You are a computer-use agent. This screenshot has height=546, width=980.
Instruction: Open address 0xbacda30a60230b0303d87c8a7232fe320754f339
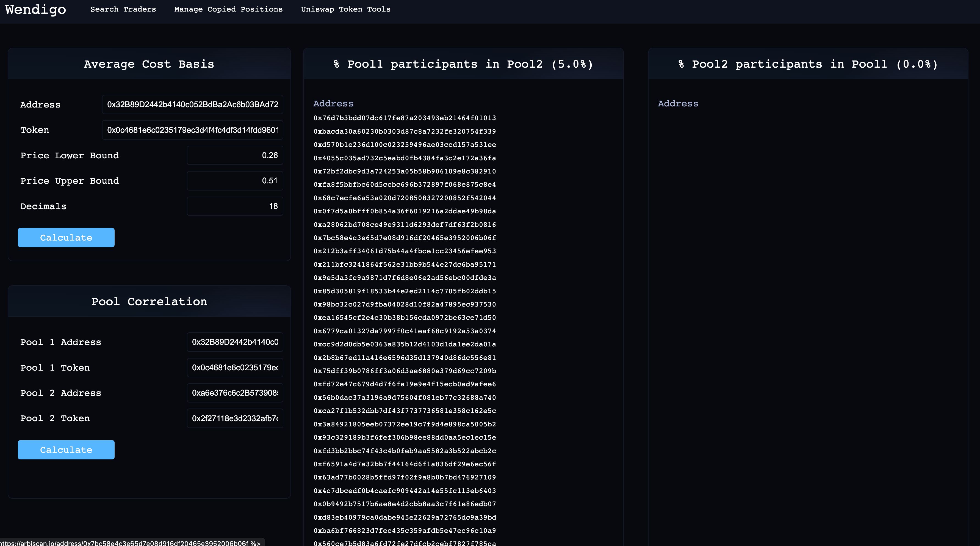(x=405, y=131)
